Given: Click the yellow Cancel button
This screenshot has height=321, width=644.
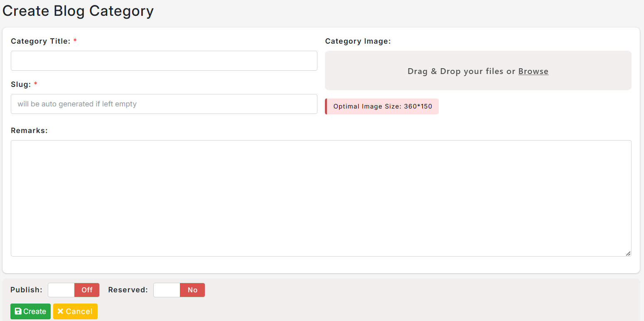Looking at the screenshot, I should 75,311.
